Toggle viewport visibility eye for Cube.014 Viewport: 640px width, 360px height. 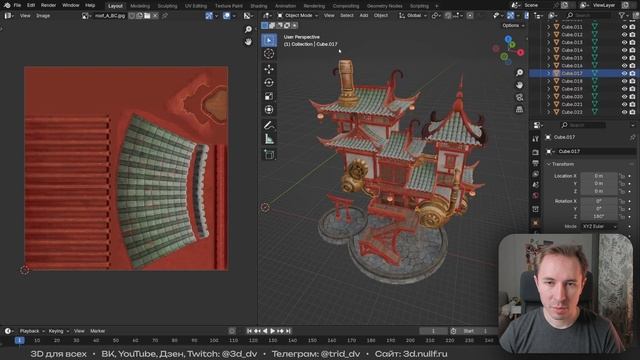(x=624, y=50)
